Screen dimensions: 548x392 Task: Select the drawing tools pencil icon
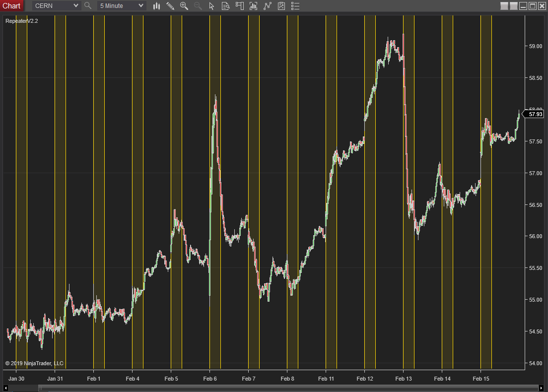coord(170,6)
